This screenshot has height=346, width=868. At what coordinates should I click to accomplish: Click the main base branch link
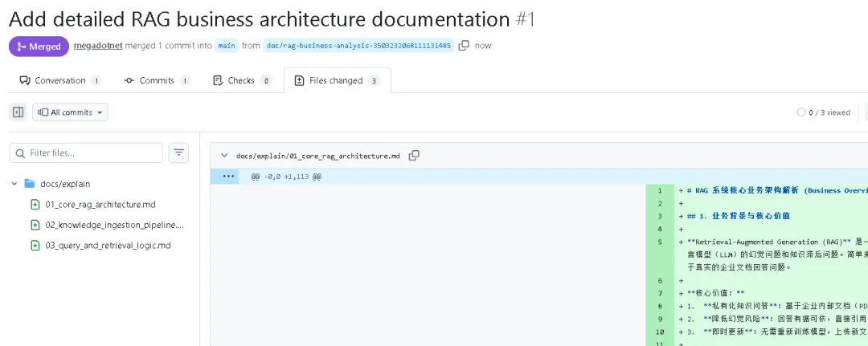(x=227, y=46)
